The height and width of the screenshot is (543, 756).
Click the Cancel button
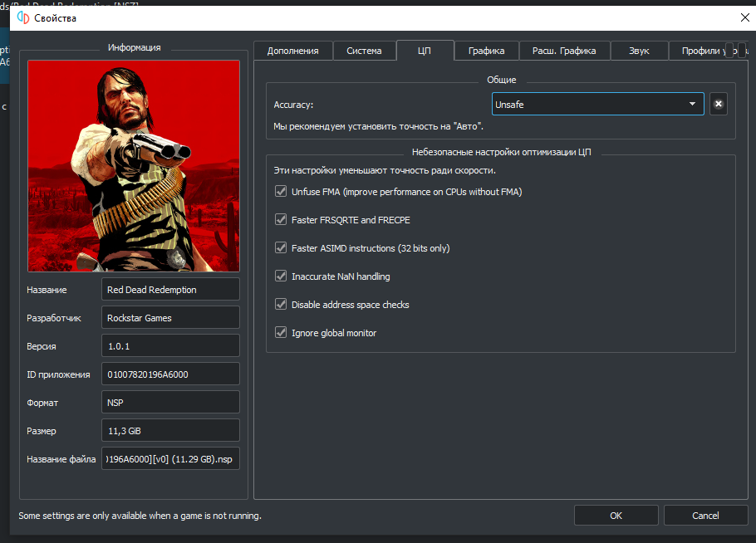point(705,516)
